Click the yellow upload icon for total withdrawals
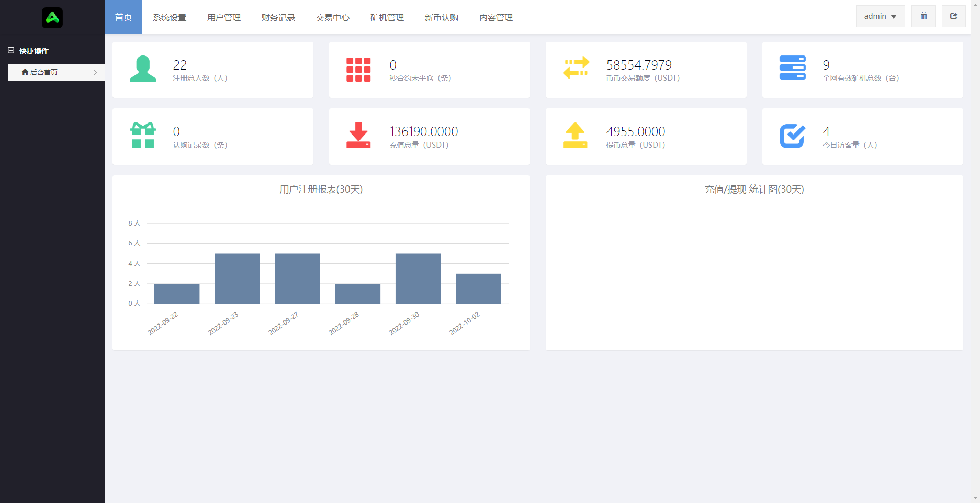 [575, 135]
